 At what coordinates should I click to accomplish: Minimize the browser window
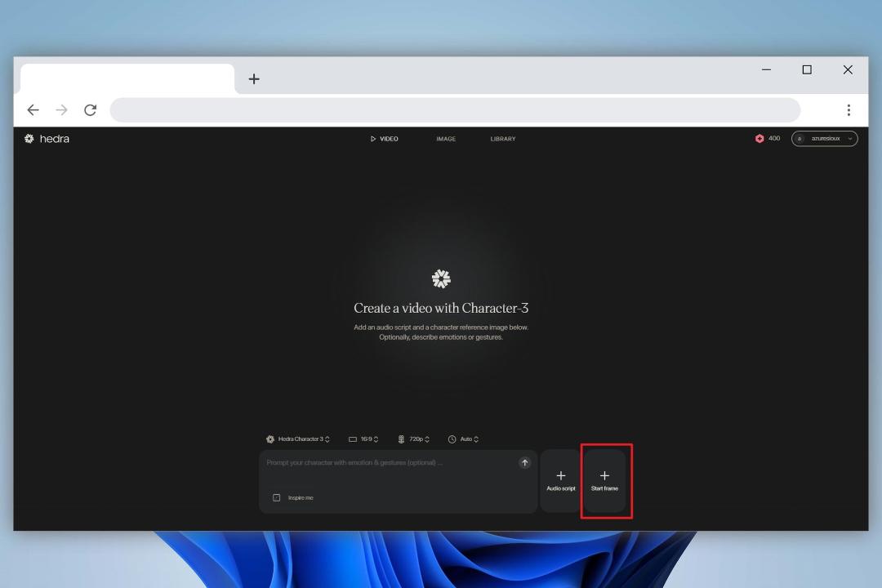[766, 69]
